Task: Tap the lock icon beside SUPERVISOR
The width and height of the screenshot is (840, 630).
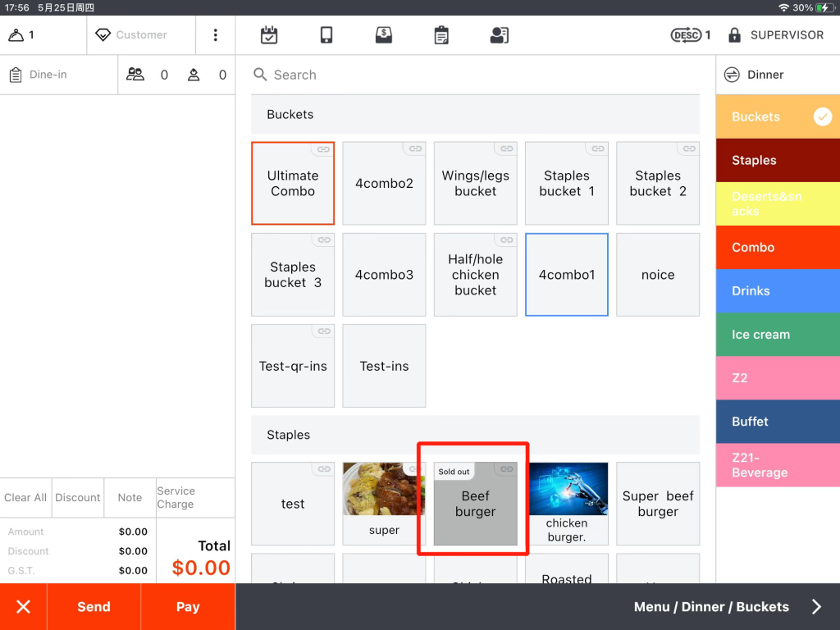Action: click(x=734, y=35)
